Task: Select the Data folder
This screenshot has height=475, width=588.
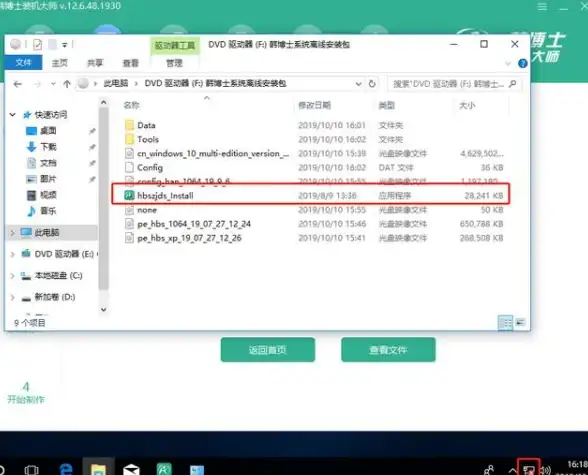Action: 146,125
